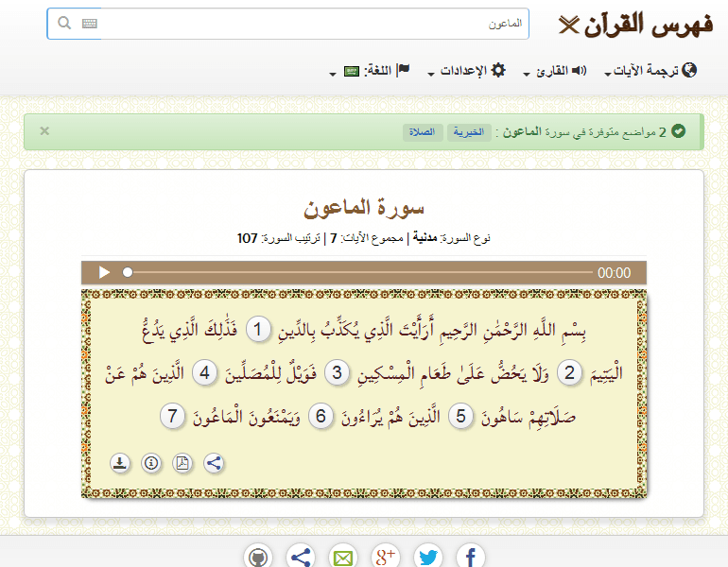Open the ترجمة الآيات dropdown menu
Viewport: 728px width, 567px height.
[650, 71]
